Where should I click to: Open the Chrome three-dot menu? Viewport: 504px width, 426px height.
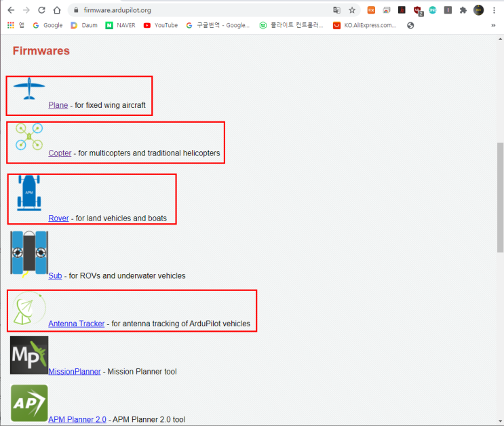point(494,10)
